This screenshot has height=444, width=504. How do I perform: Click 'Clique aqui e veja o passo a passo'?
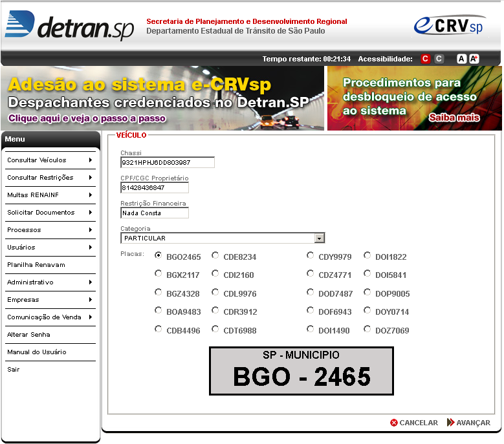point(87,118)
